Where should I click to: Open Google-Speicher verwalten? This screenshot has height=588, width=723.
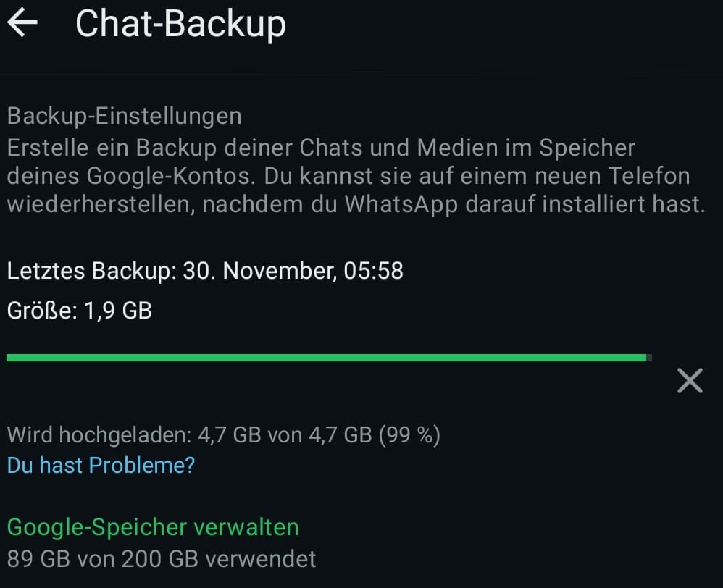pyautogui.click(x=152, y=527)
